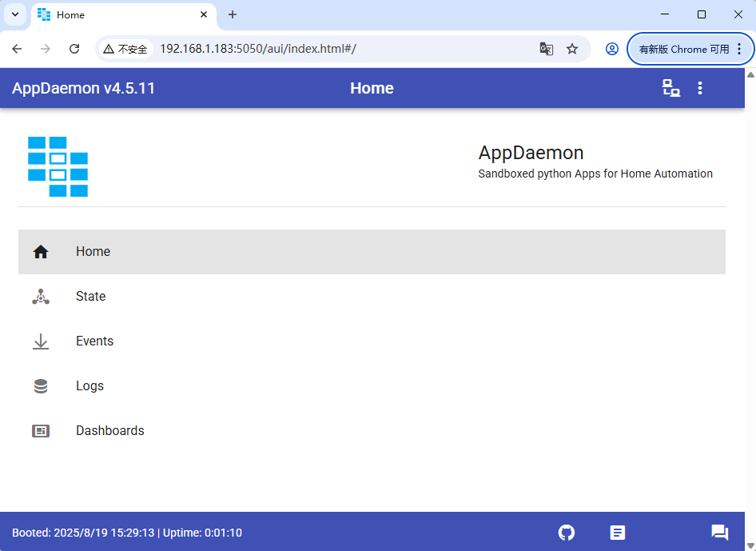Image resolution: width=756 pixels, height=551 pixels.
Task: Open Dashboards via its panel icon
Action: [41, 430]
